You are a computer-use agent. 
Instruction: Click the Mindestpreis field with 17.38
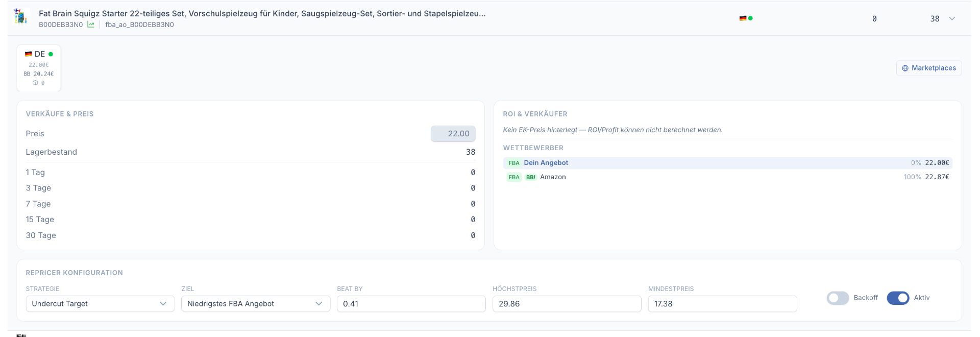click(x=722, y=304)
